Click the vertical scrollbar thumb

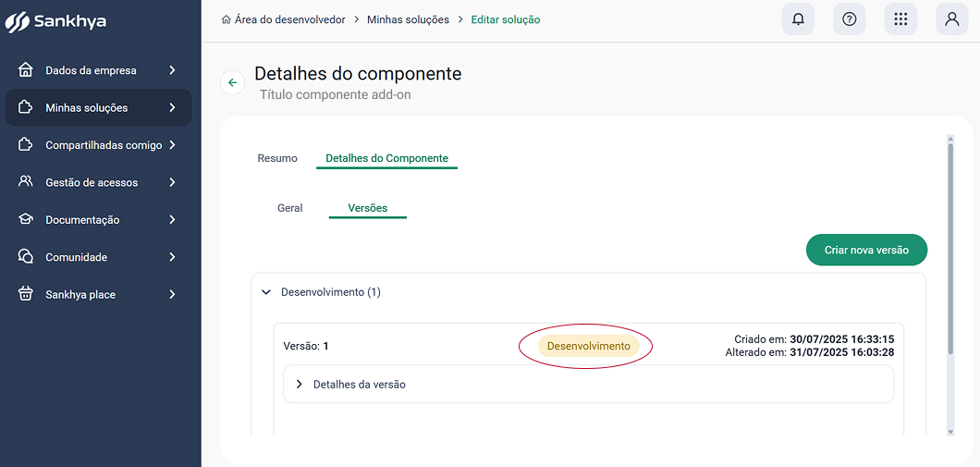[950, 249]
